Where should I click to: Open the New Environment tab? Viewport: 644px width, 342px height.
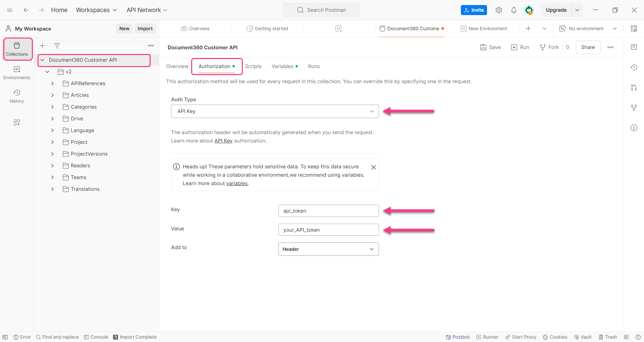click(x=484, y=28)
